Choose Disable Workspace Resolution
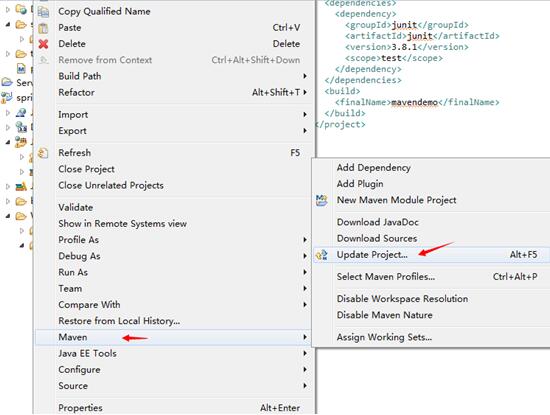The height and width of the screenshot is (415, 550). tap(431, 299)
